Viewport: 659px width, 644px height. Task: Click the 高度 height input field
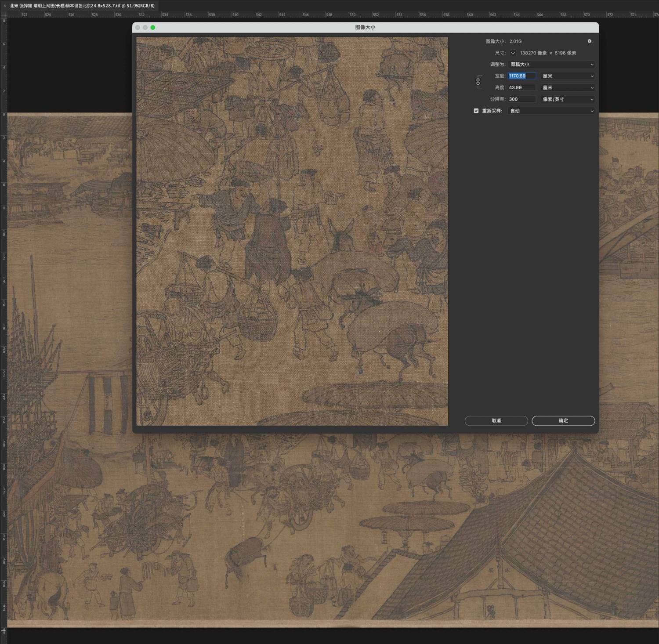[522, 87]
